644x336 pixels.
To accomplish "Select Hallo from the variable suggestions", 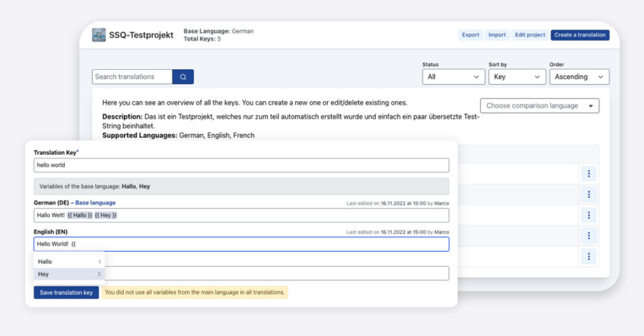I will pos(69,261).
